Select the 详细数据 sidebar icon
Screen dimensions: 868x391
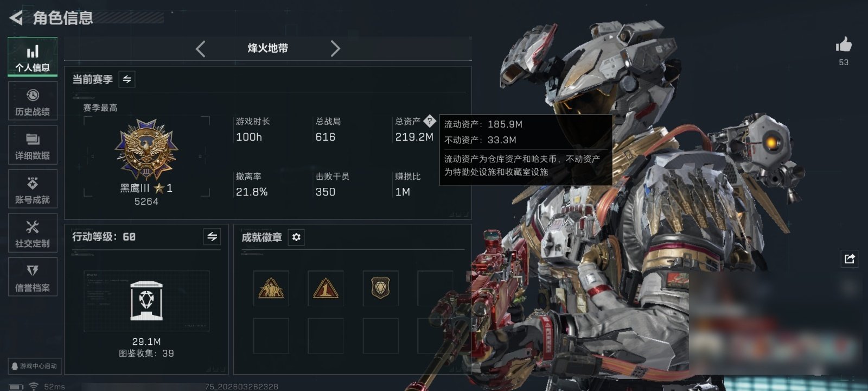coord(33,146)
